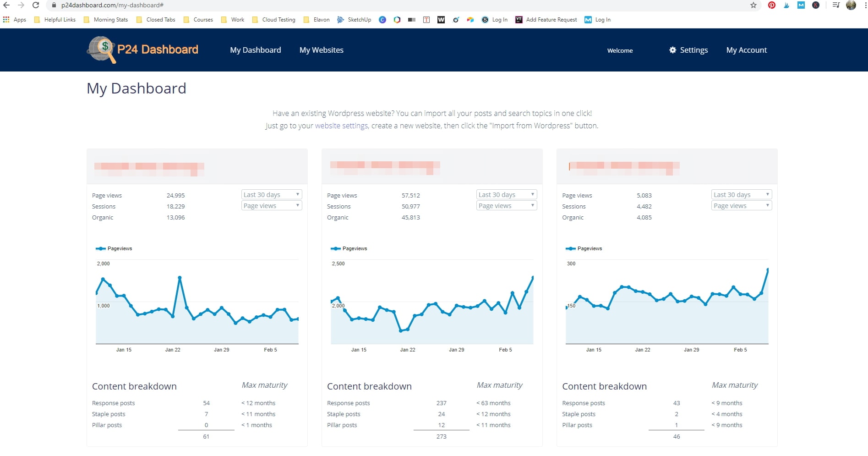
Task: Toggle Pageviews legend in first chart
Action: pos(114,248)
